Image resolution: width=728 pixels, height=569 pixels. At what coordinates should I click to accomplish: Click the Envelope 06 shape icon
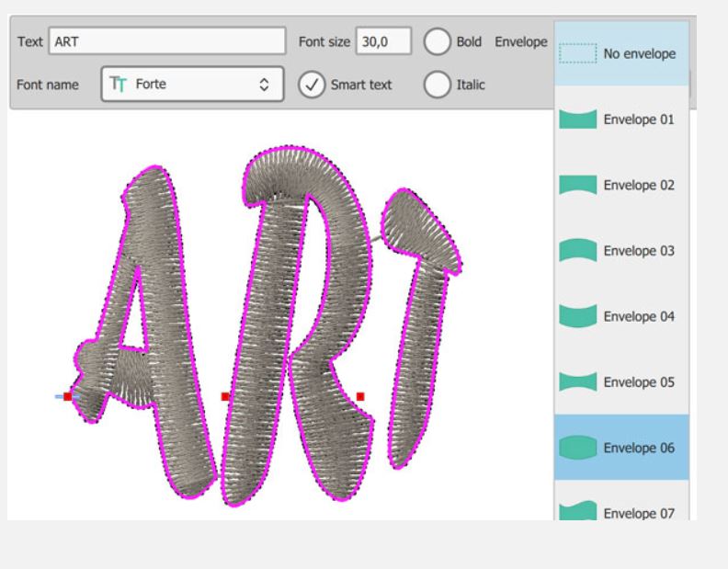(577, 448)
